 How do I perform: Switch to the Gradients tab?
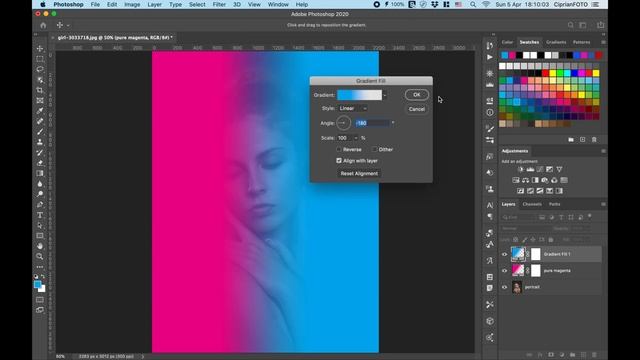(x=556, y=42)
